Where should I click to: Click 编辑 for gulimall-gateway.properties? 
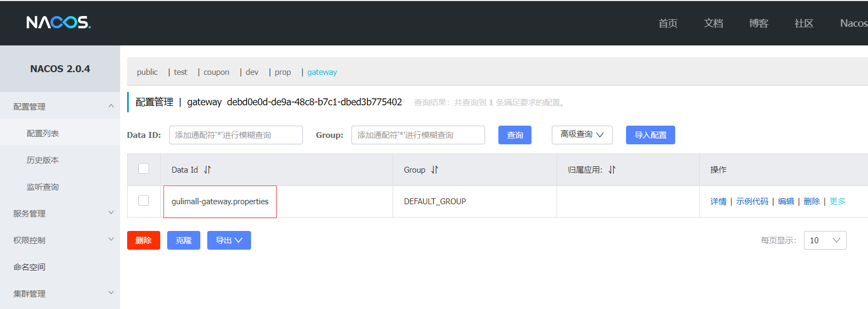pyautogui.click(x=786, y=201)
